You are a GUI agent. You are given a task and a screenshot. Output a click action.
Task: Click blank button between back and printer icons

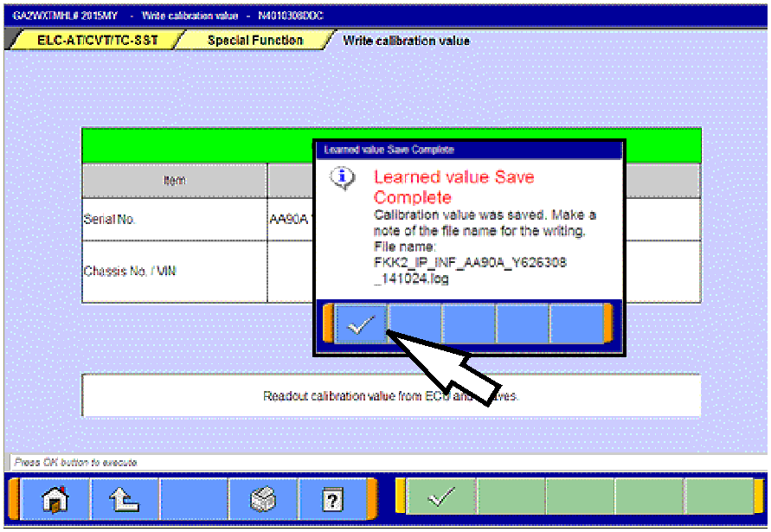point(194,499)
